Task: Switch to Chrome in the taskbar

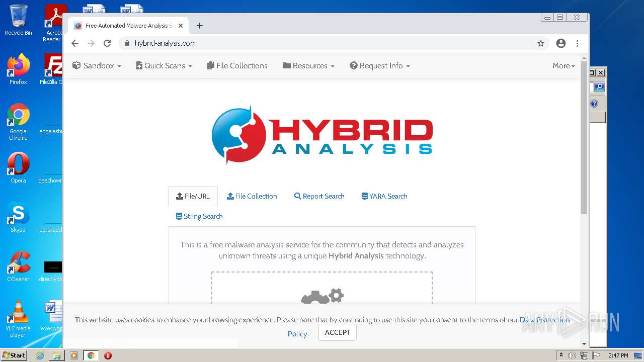Action: point(91,355)
